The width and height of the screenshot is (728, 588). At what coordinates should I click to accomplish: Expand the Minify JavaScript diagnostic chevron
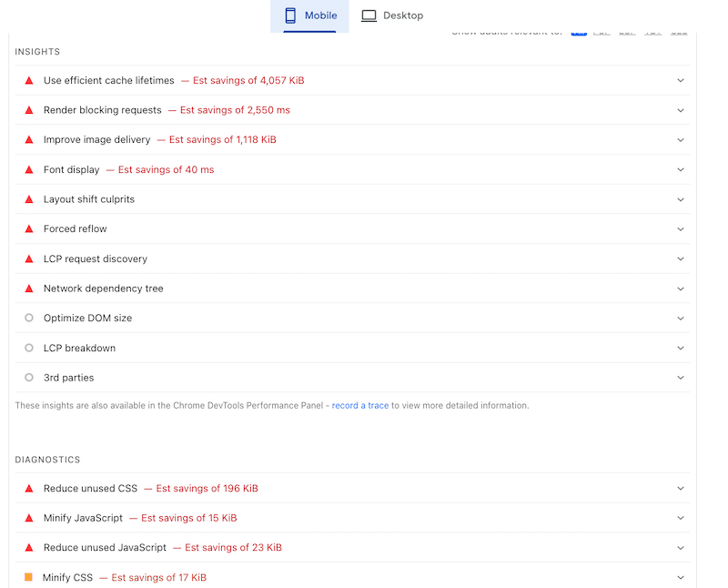click(x=680, y=518)
